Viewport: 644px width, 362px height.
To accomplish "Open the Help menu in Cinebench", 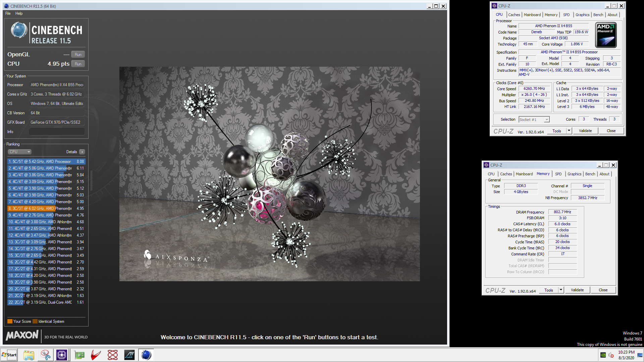I will 19,13.
